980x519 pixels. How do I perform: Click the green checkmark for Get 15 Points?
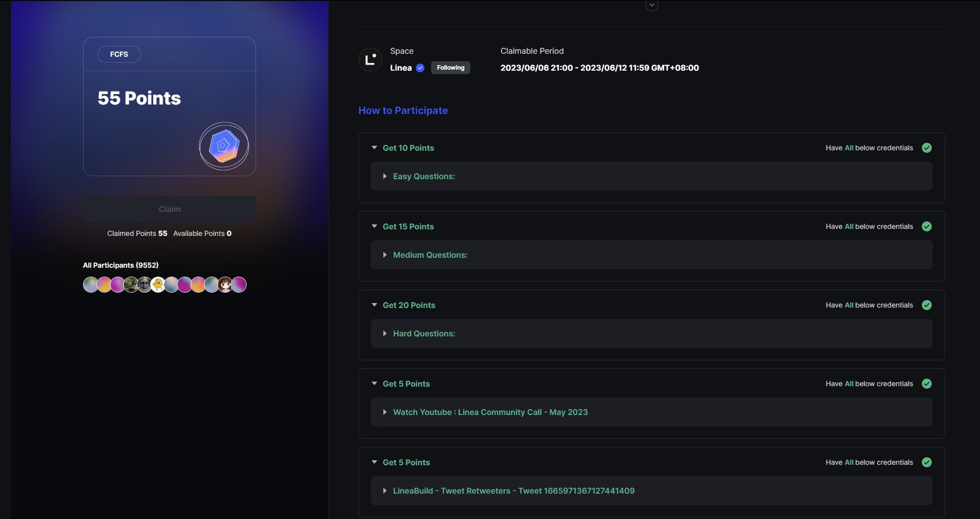click(x=927, y=226)
